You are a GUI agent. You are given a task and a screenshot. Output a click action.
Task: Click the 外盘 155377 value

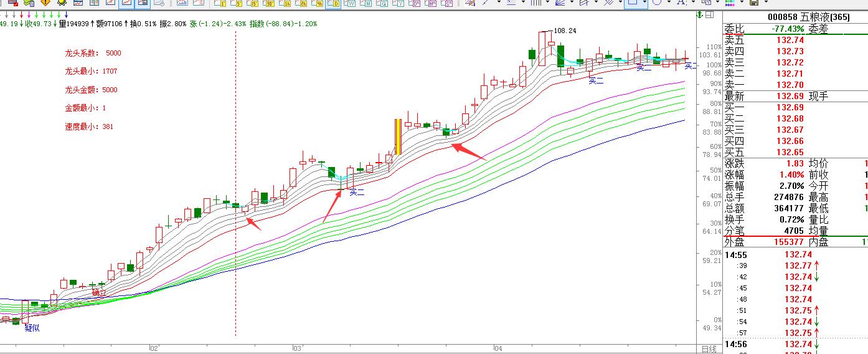coord(789,242)
